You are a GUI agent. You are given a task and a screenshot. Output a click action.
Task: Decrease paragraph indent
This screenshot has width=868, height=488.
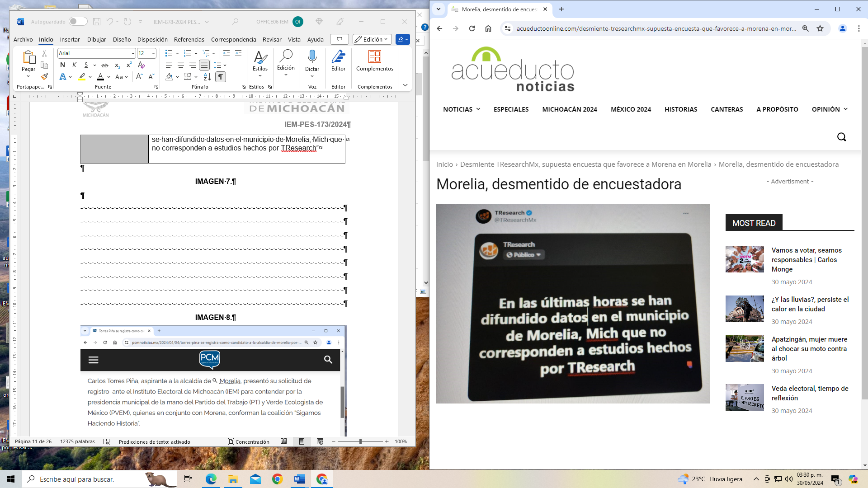[x=226, y=53]
